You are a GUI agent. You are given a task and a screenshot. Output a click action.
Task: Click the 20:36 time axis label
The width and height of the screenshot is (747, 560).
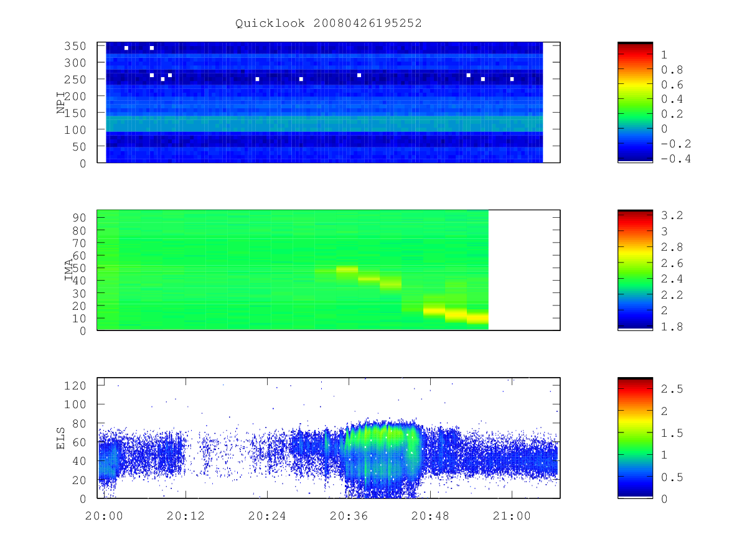point(349,516)
